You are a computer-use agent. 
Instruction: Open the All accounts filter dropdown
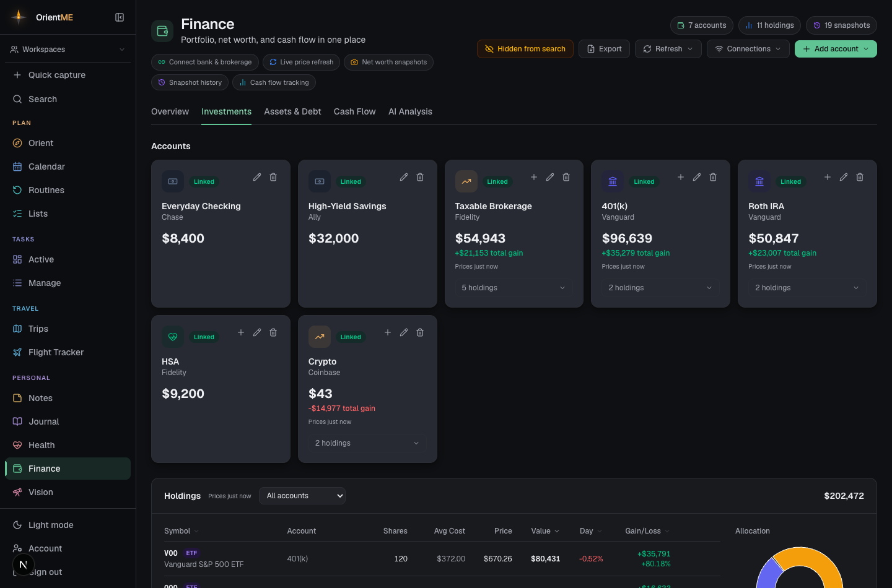[x=302, y=496]
